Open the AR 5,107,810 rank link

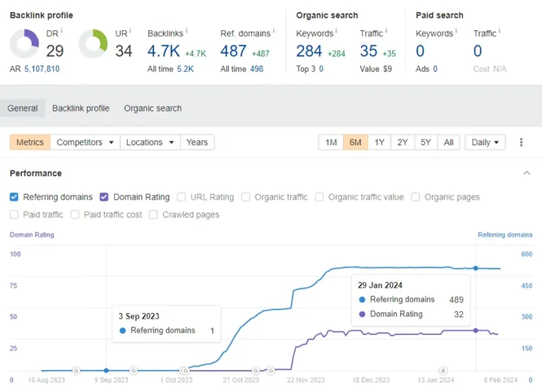click(x=42, y=68)
